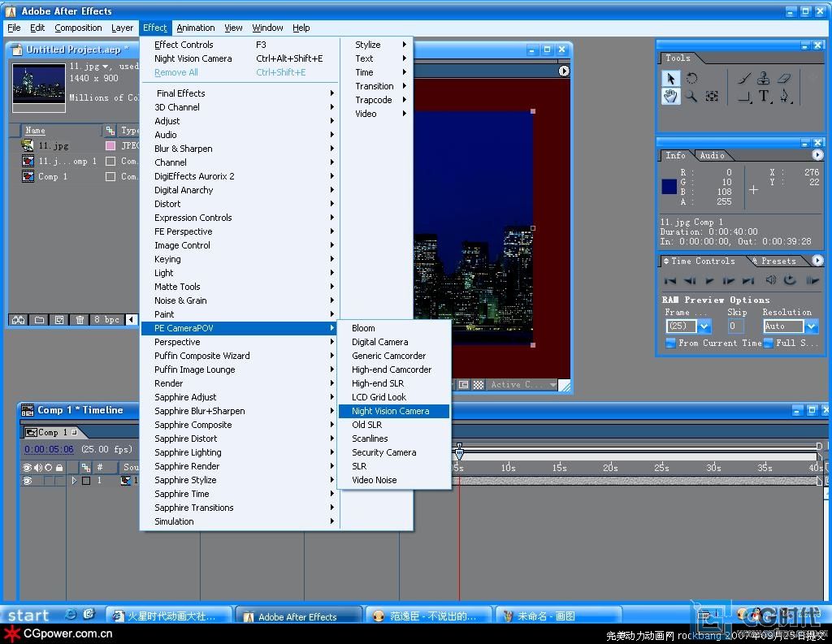Click the trash delete icon in Project

tap(80, 319)
